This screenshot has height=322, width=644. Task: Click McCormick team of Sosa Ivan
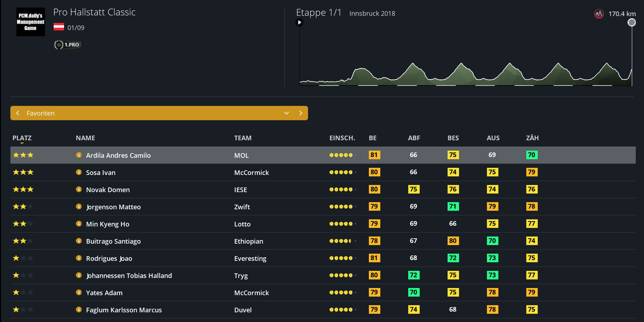tap(251, 172)
